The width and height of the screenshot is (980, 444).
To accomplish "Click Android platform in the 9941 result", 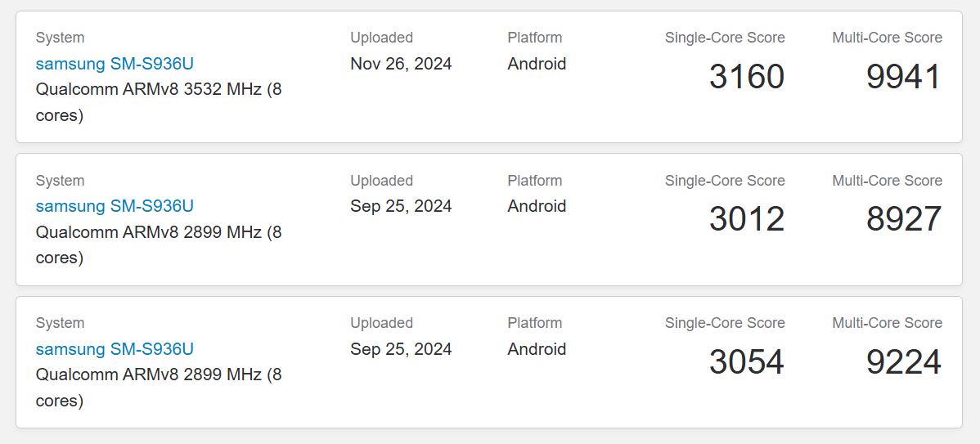I will 537,64.
